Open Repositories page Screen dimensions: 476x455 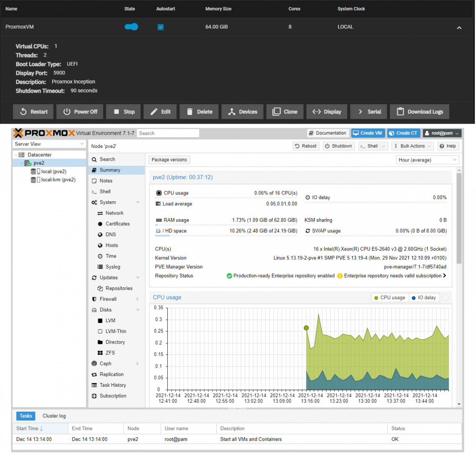tap(116, 289)
